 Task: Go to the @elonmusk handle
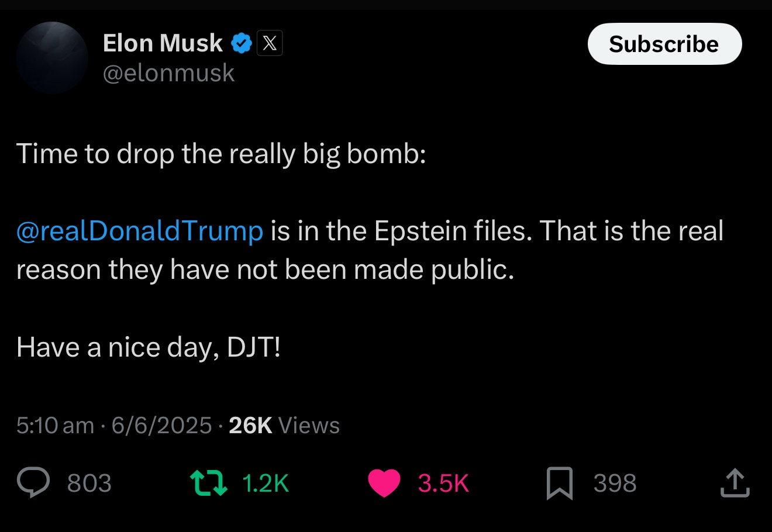tap(168, 73)
